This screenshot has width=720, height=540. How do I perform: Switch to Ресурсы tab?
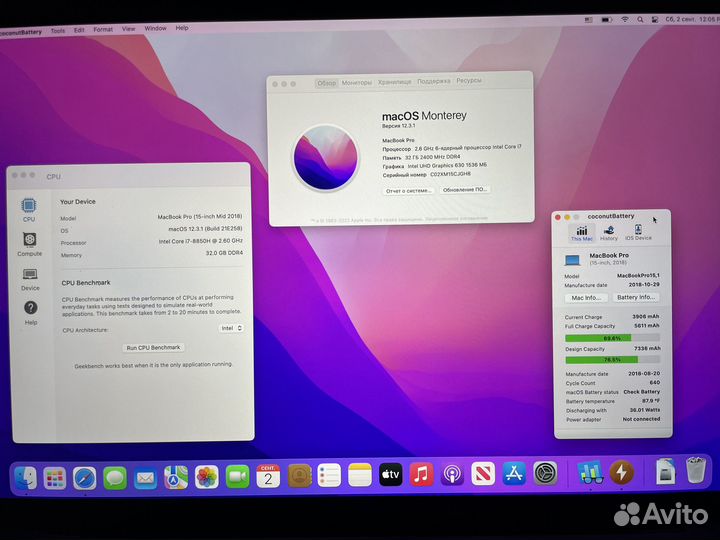click(469, 80)
